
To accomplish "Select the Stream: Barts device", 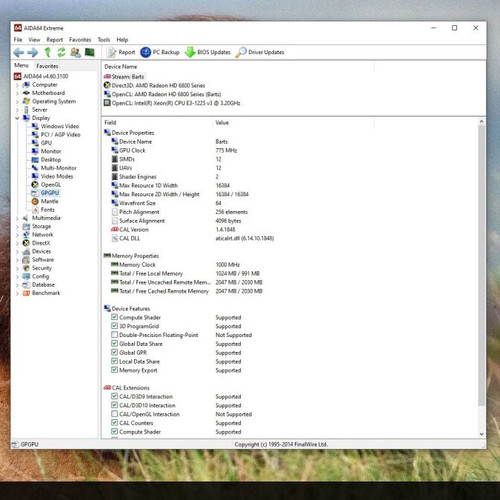I will [124, 77].
